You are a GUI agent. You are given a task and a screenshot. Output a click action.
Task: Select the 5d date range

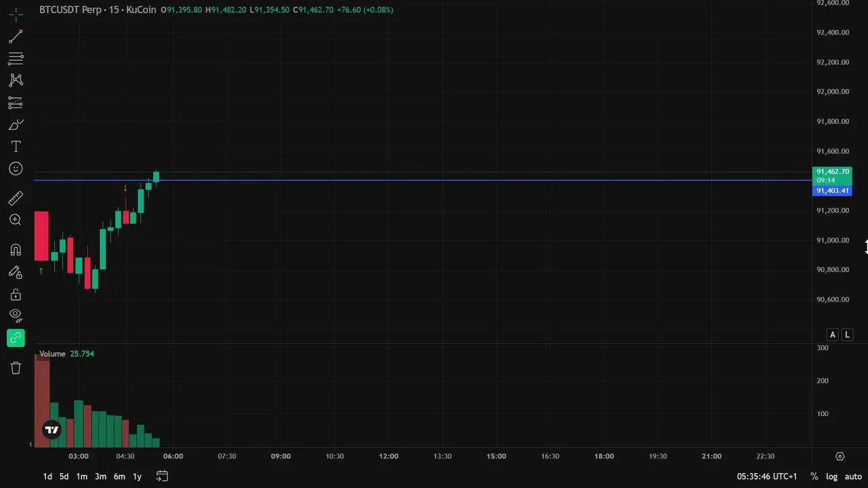tap(64, 476)
